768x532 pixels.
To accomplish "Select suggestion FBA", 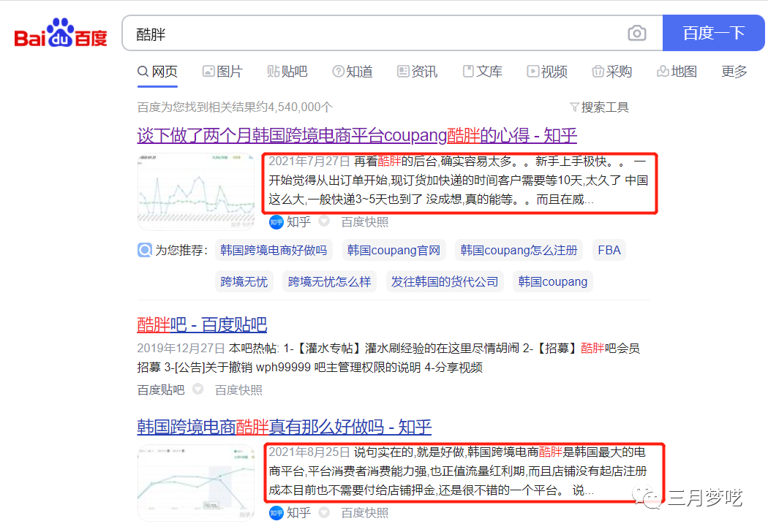I will pos(609,250).
